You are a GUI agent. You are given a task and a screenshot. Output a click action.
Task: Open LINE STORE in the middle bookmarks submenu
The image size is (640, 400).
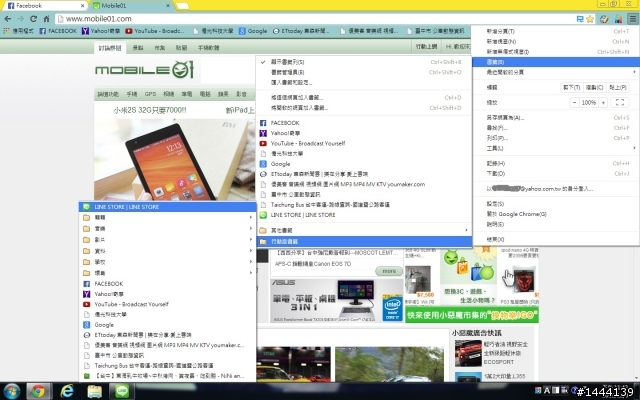[x=364, y=215]
